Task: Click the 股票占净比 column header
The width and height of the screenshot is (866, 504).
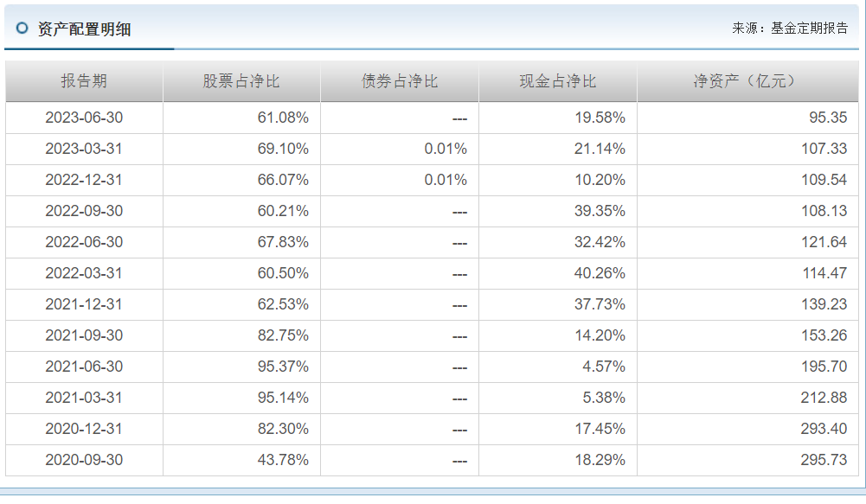Action: tap(241, 81)
